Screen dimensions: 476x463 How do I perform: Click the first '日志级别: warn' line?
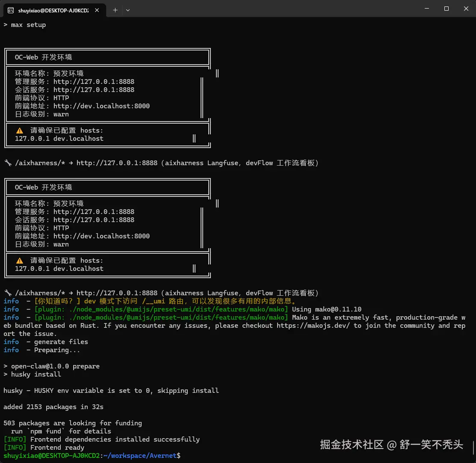(42, 114)
